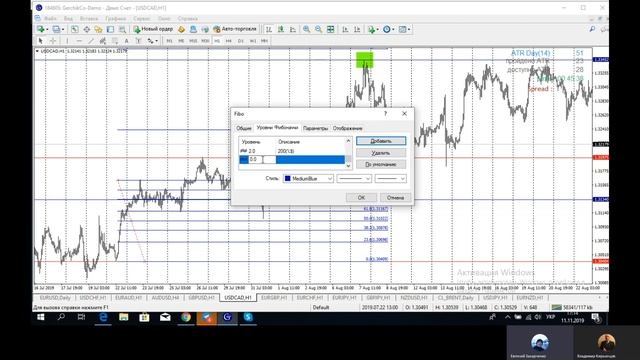Open the Indicators list dropdown
The width and height of the screenshot is (640, 360).
click(x=372, y=29)
